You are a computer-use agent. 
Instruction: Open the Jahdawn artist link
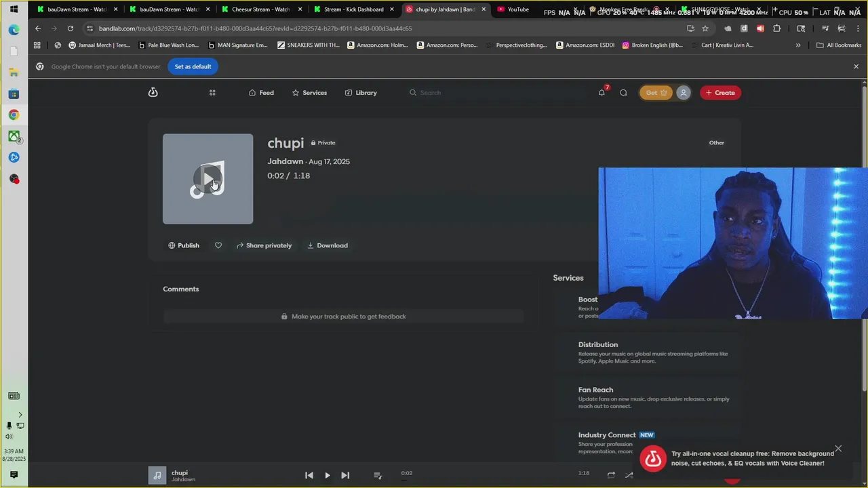(x=285, y=161)
